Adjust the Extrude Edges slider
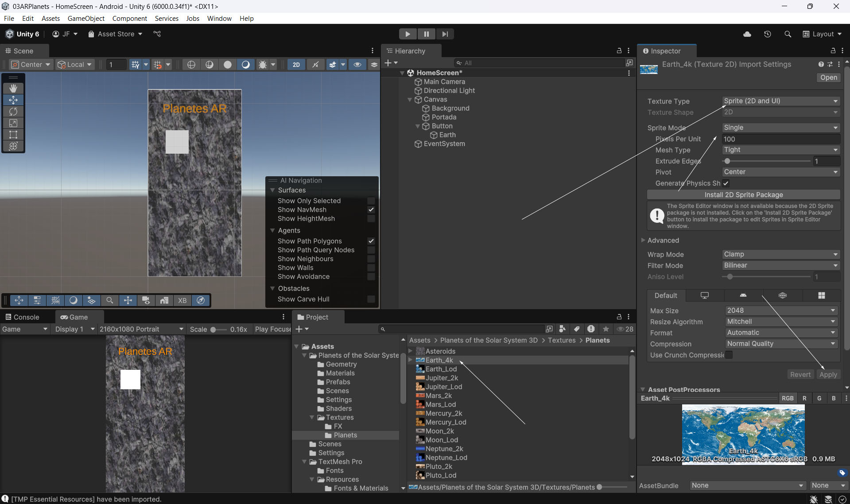The image size is (850, 504). point(727,161)
